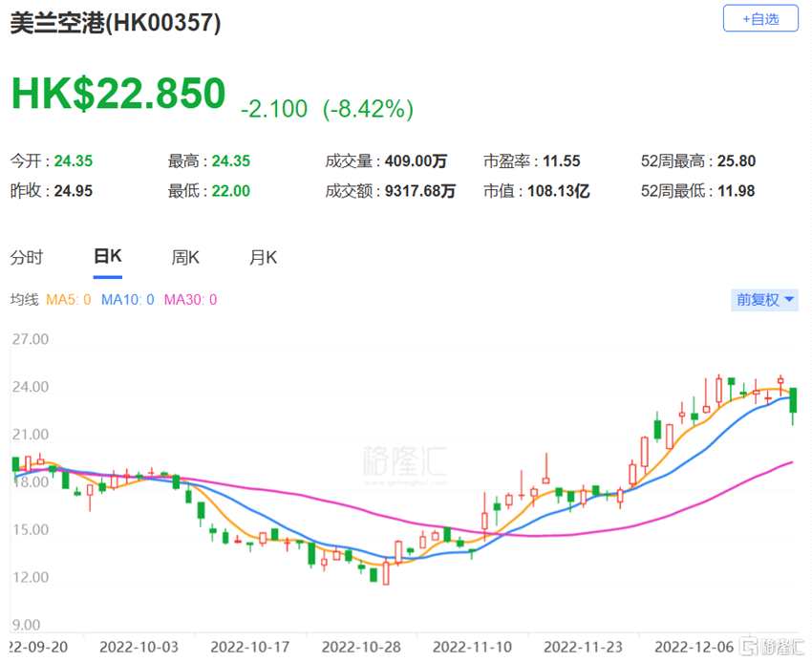Click the 2022-10-28 date axis label

pos(361,647)
